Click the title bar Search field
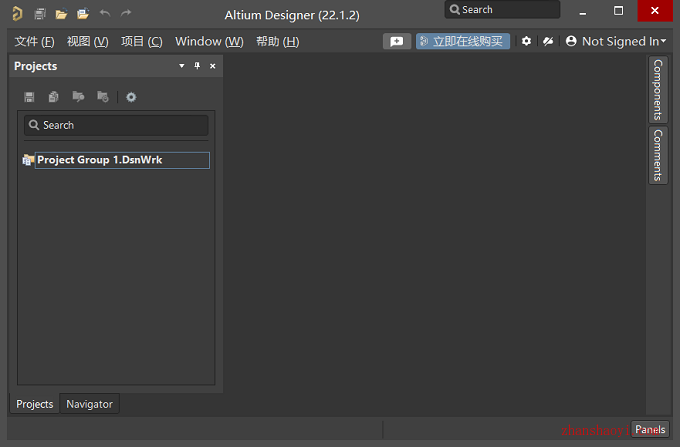Screen dimensions: 680x447 pyautogui.click(x=502, y=10)
